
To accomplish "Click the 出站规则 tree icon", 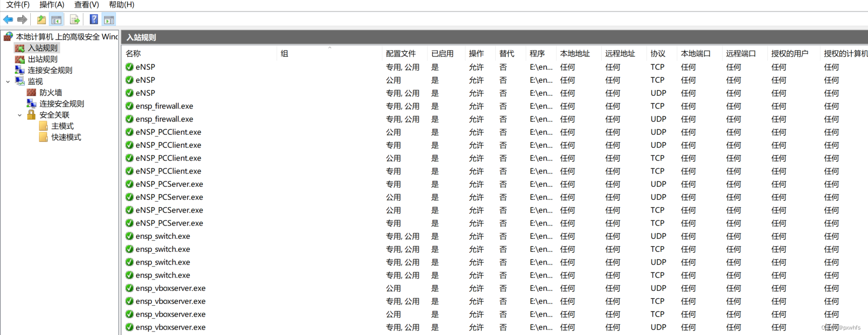I will point(20,59).
